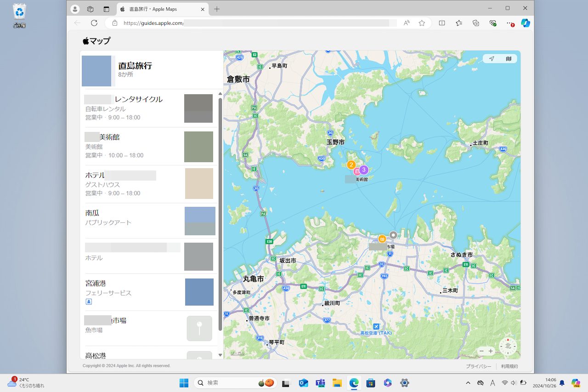This screenshot has height=392, width=588.
Task: Open the Favorites list button
Action: (x=459, y=23)
